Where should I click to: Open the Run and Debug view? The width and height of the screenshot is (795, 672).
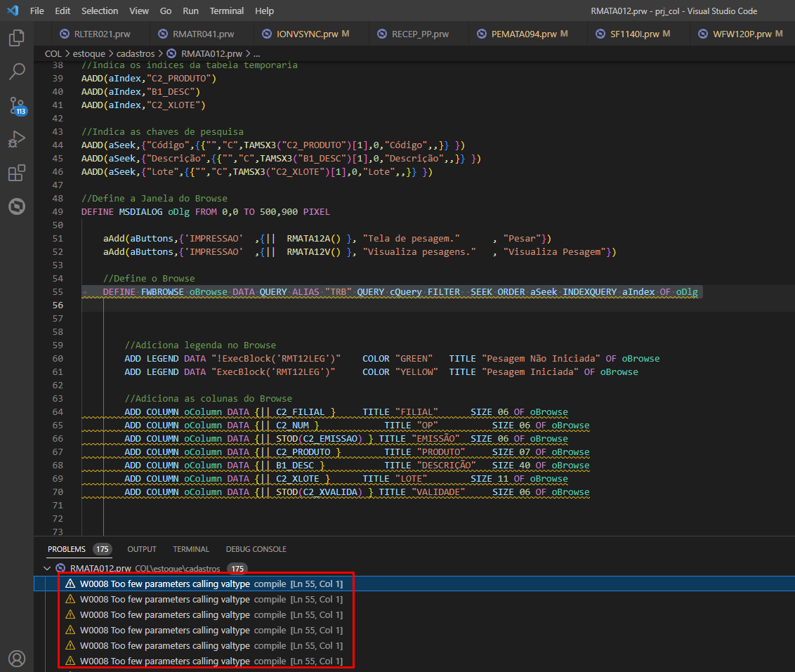(x=17, y=139)
